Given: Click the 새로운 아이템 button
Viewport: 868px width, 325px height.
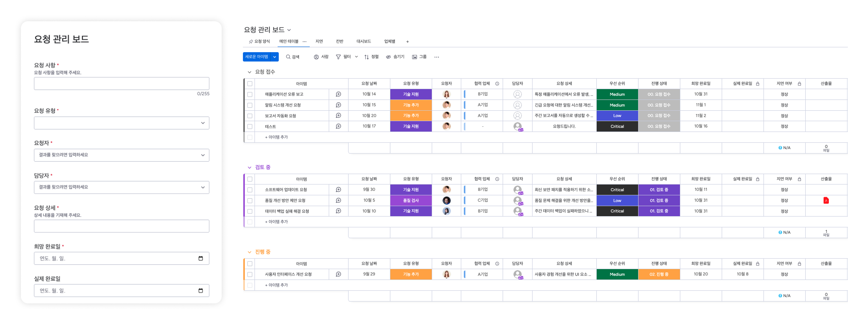Looking at the screenshot, I should (257, 57).
